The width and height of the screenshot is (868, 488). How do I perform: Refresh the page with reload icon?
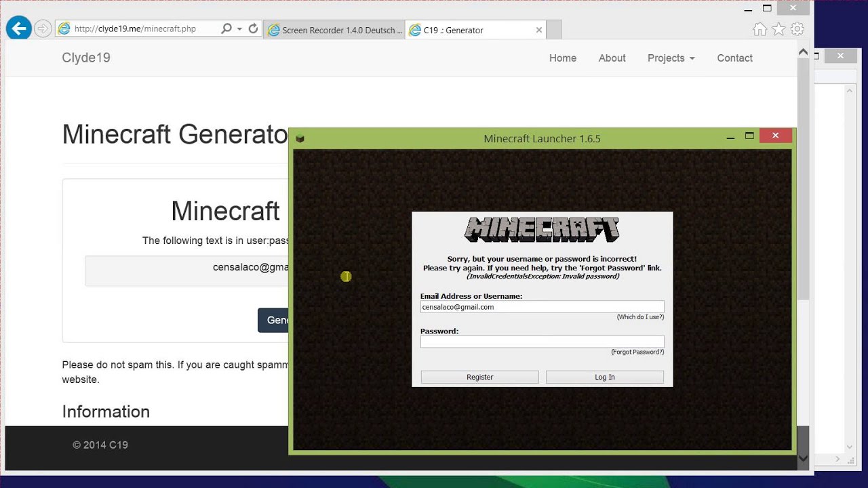pyautogui.click(x=254, y=28)
